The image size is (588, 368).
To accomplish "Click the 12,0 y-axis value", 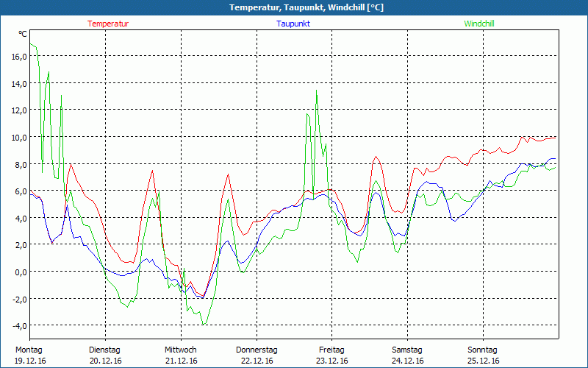I will click(19, 110).
